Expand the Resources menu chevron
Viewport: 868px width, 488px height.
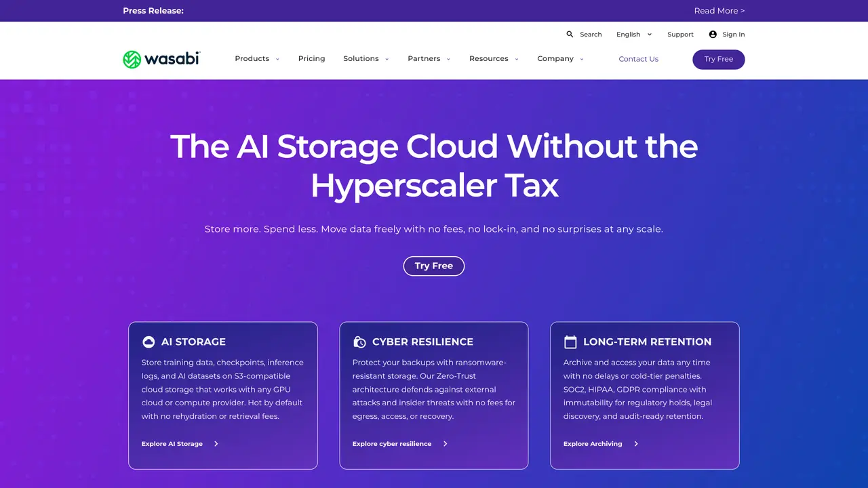pyautogui.click(x=517, y=59)
